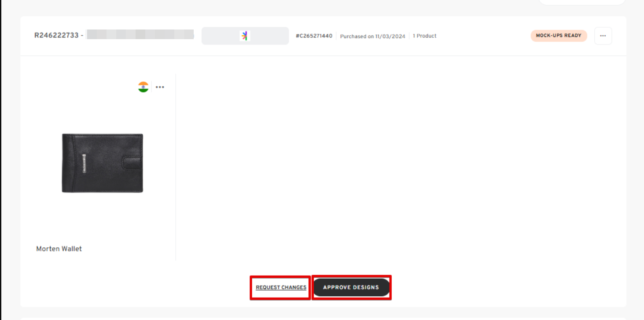
Task: Click the partially visible control at top right
Action: 581,2
